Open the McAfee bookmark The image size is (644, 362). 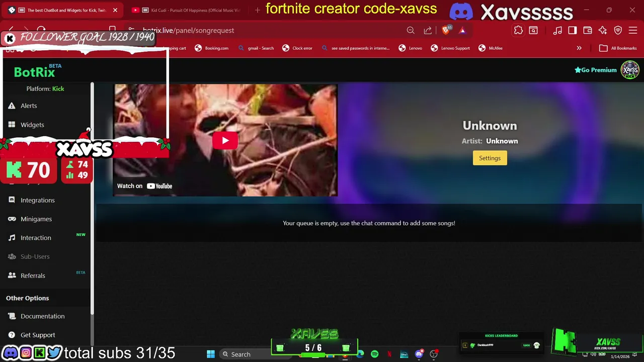491,48
